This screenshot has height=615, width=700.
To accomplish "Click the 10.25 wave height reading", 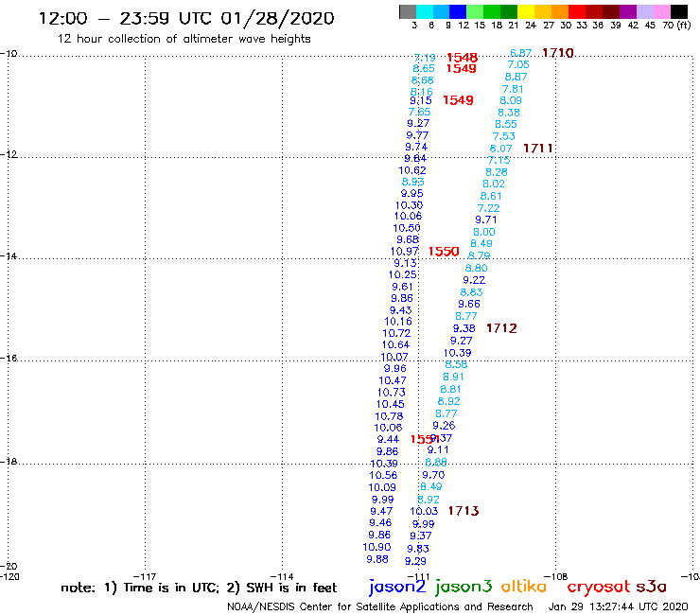I will pos(403,274).
